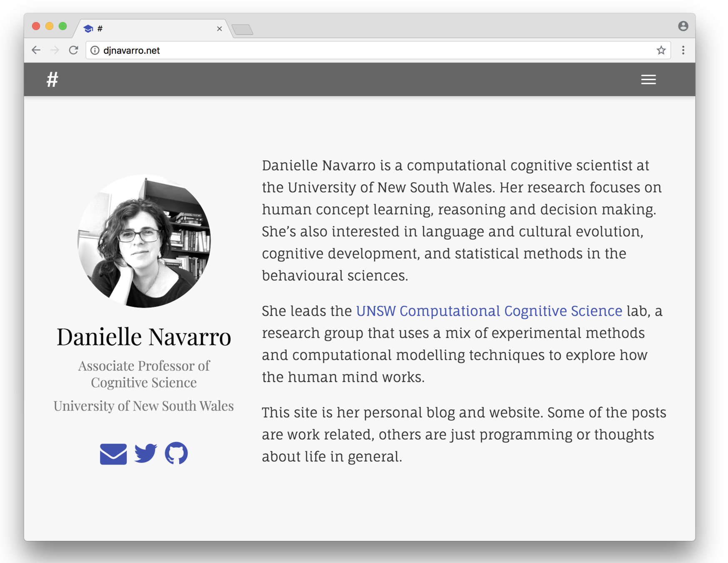
Task: Click the Danielle Navarro name heading
Action: click(x=144, y=336)
